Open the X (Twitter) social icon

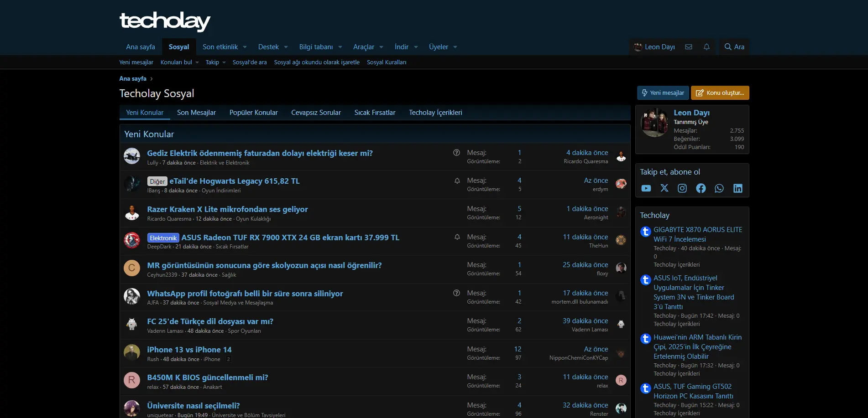coord(664,188)
